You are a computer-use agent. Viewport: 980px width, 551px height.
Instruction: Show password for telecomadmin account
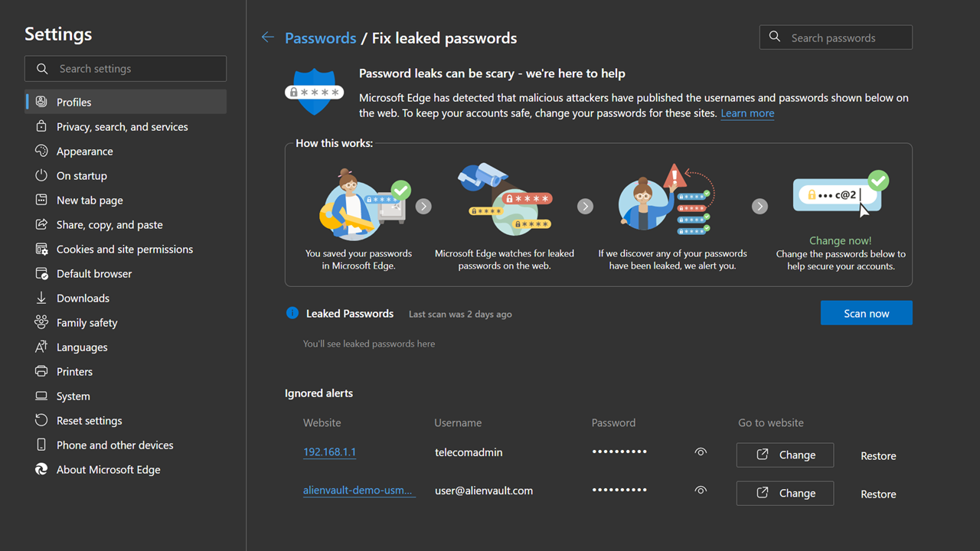(701, 452)
